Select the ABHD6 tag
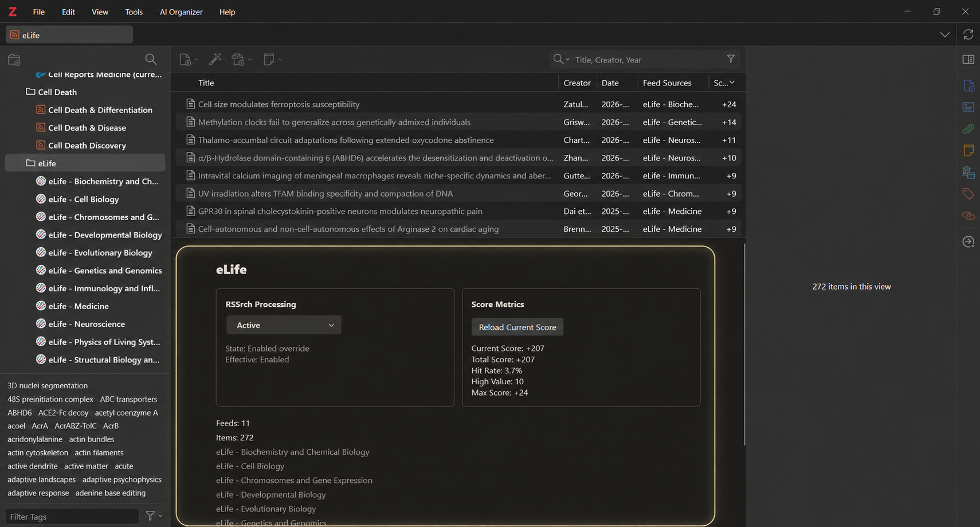 19,412
